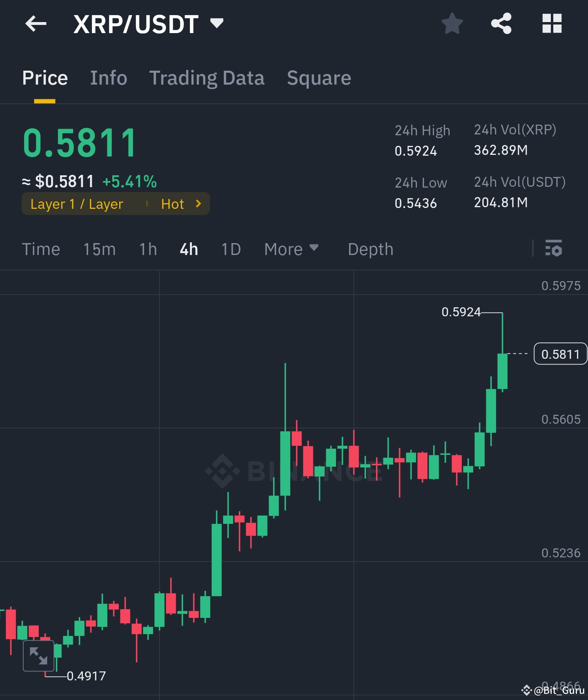Tap the back arrow to leave XRP/USDT
Viewport: 588px width, 700px height.
pos(36,24)
